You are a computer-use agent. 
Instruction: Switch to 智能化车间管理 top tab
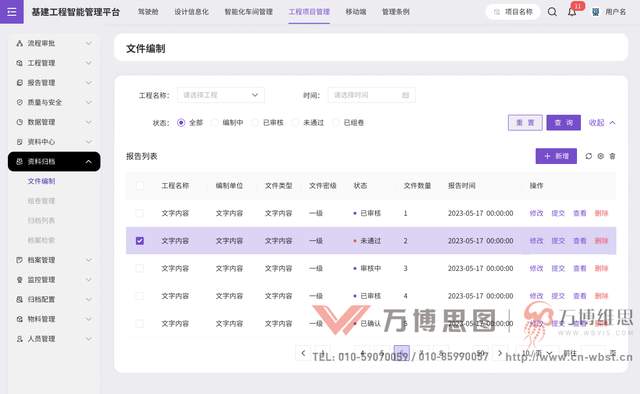coord(249,12)
